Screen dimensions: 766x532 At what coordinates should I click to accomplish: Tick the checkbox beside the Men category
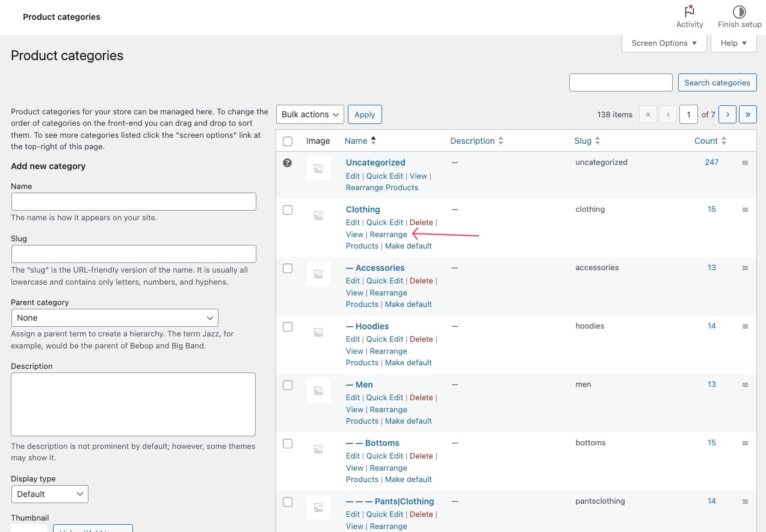287,385
